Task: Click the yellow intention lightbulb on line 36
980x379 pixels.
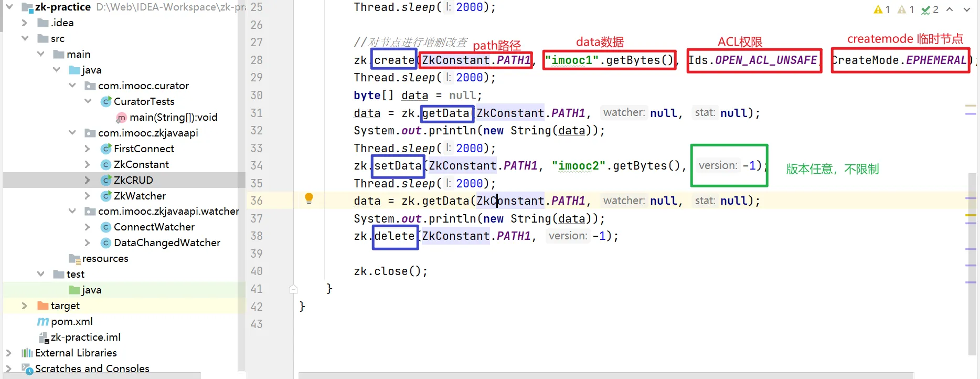Action: (x=309, y=198)
